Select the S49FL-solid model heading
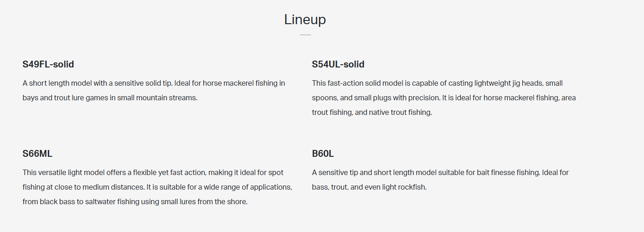The height and width of the screenshot is (232, 644). coord(48,64)
